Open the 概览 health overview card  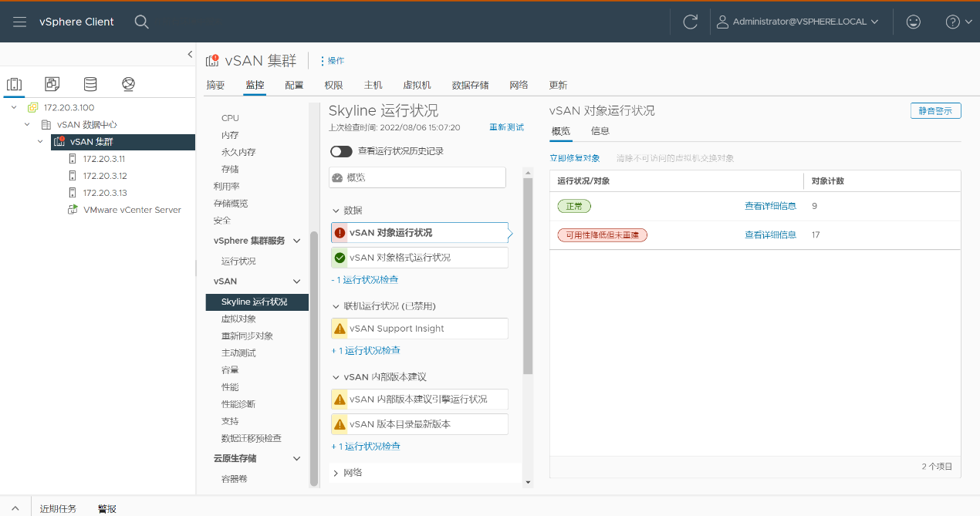(417, 177)
